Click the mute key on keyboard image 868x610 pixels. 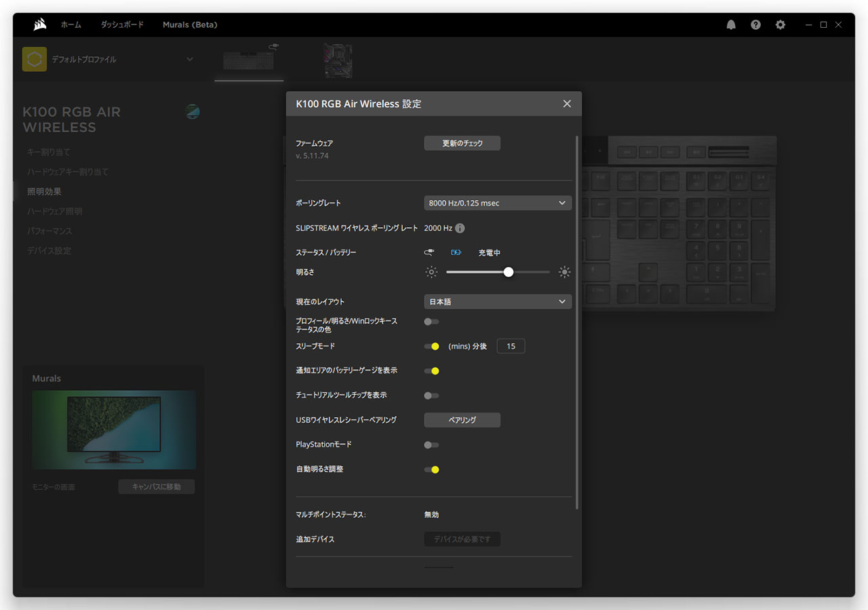[695, 152]
